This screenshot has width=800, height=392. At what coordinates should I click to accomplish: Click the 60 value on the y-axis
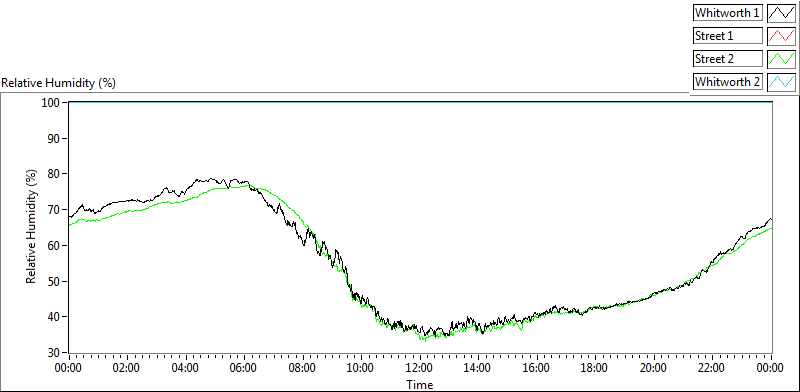55,246
